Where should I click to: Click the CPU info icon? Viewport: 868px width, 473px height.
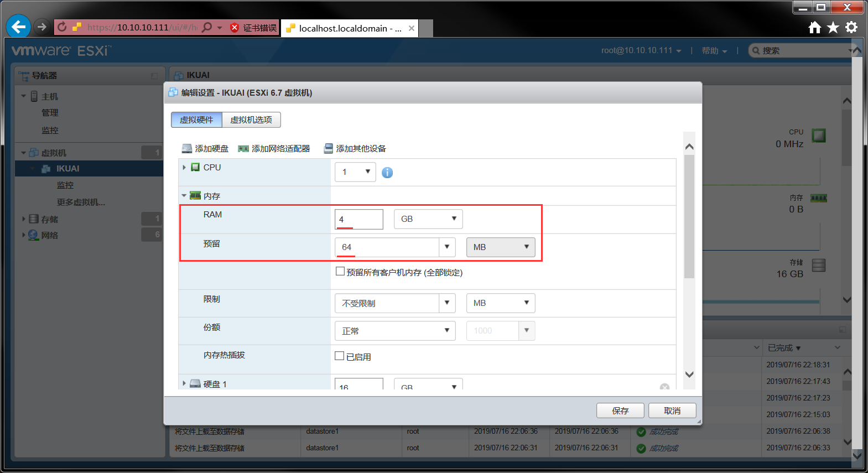point(387,173)
